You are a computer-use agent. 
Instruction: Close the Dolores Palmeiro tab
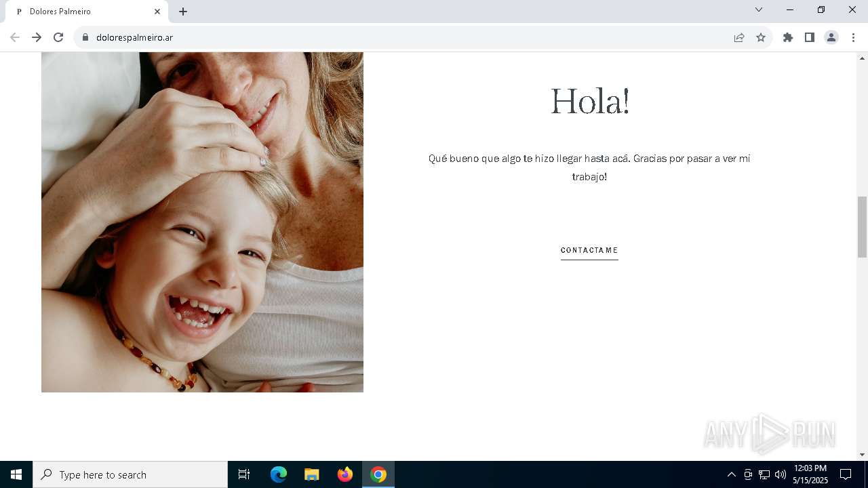[x=157, y=12]
